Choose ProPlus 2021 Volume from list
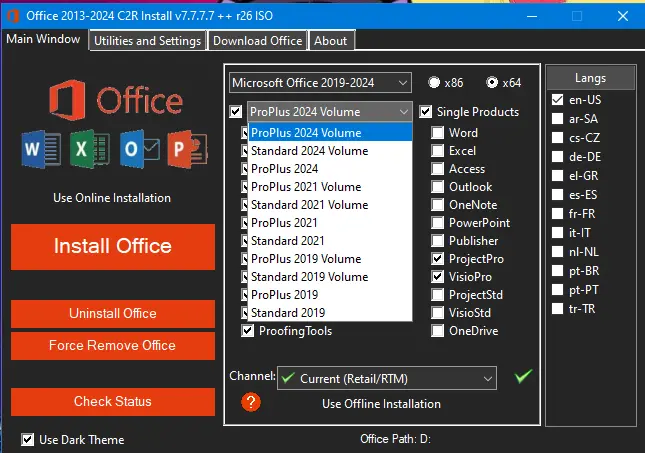The width and height of the screenshot is (645, 453). [x=330, y=187]
